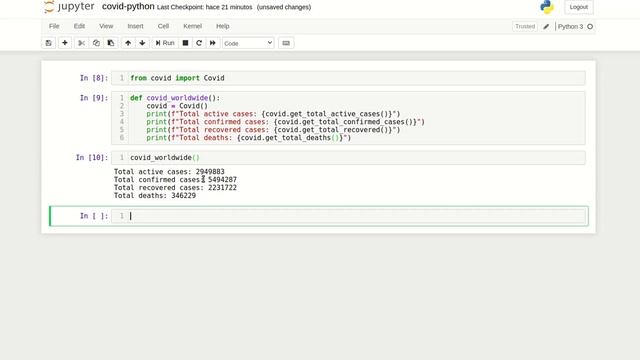Screen dimensions: 640x360
Task: Open the command palette keyboard icon
Action: point(286,43)
